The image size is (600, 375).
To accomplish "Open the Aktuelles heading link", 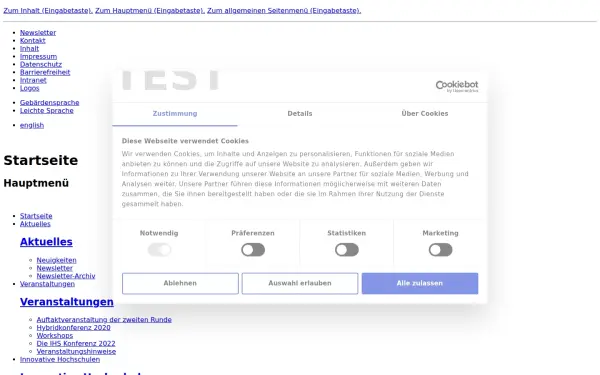I will pyautogui.click(x=46, y=242).
